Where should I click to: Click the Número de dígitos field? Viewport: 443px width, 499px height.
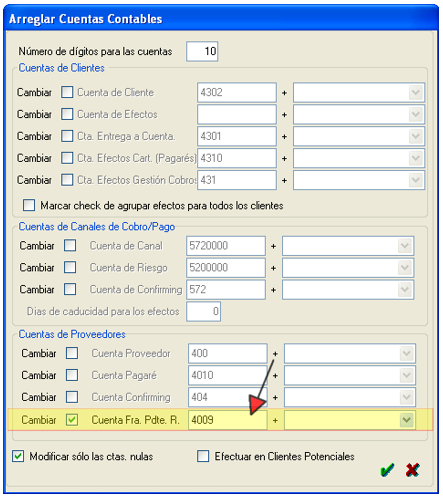coord(202,51)
